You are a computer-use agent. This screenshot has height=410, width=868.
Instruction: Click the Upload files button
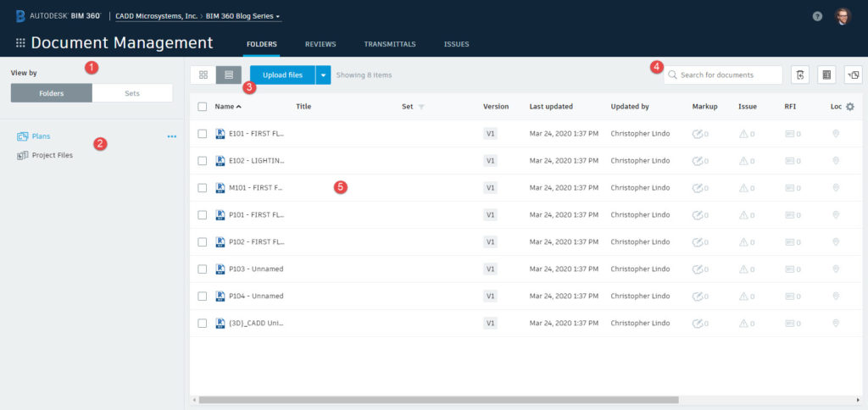[282, 75]
